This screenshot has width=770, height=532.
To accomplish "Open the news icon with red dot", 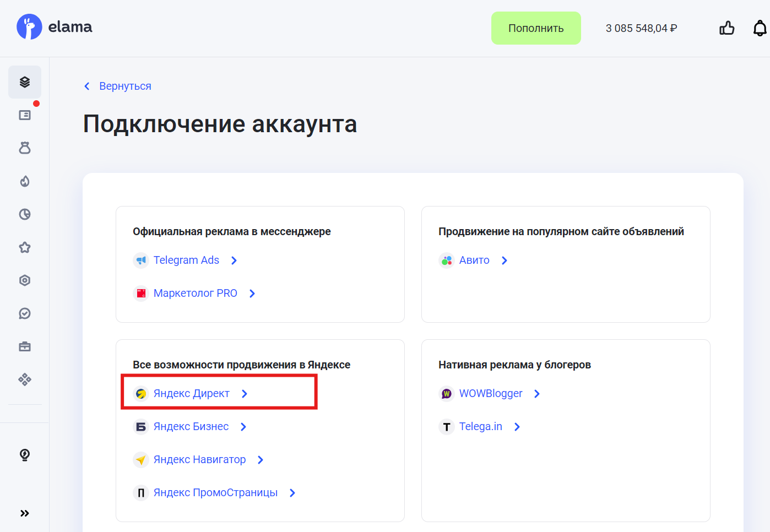I will tap(25, 115).
